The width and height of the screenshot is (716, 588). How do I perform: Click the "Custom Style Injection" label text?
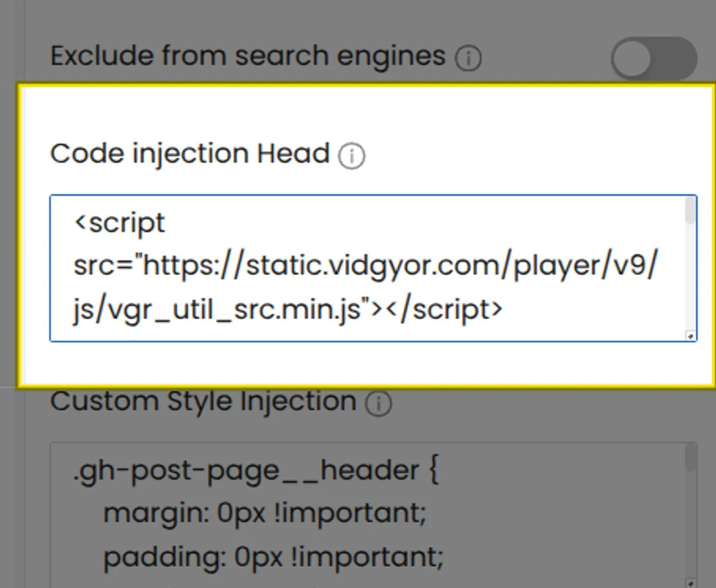(x=203, y=402)
